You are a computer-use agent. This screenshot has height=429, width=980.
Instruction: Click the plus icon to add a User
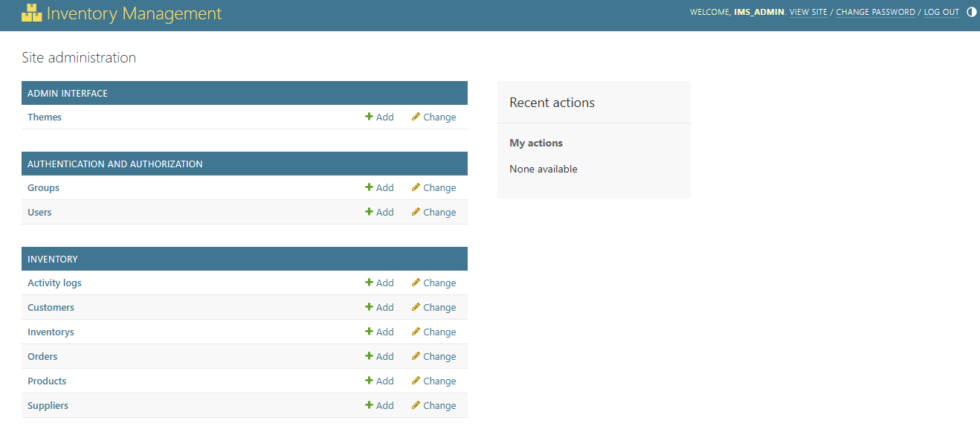tap(368, 212)
